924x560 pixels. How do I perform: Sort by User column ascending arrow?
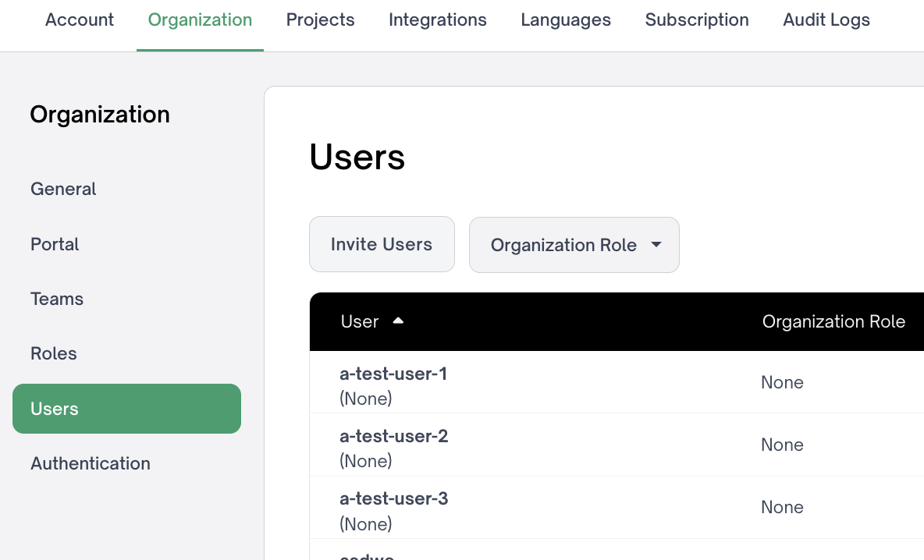tap(398, 321)
